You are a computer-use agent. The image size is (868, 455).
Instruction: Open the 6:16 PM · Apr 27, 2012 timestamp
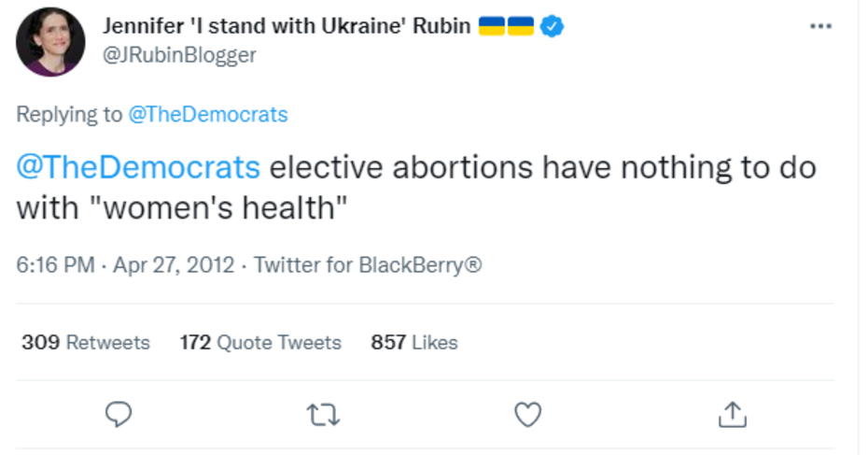(123, 264)
